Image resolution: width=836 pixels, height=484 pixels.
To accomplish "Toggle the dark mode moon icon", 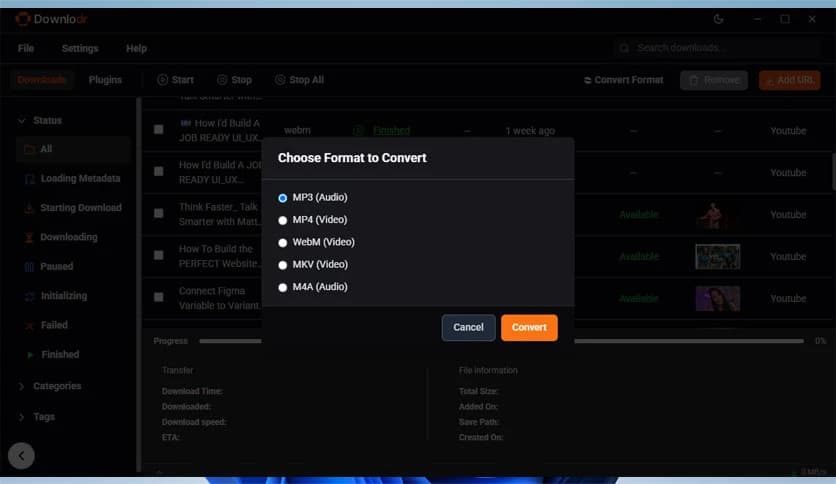I will tap(718, 19).
